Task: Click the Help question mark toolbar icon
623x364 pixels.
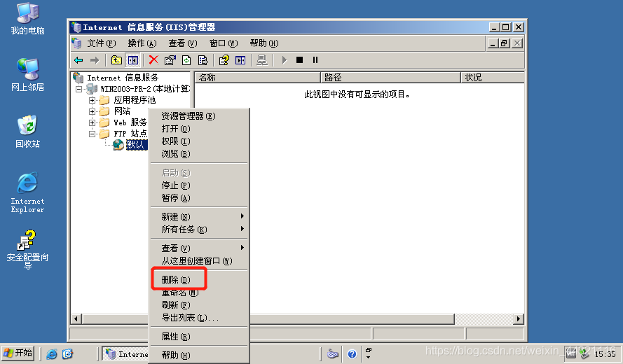Action: [x=224, y=60]
